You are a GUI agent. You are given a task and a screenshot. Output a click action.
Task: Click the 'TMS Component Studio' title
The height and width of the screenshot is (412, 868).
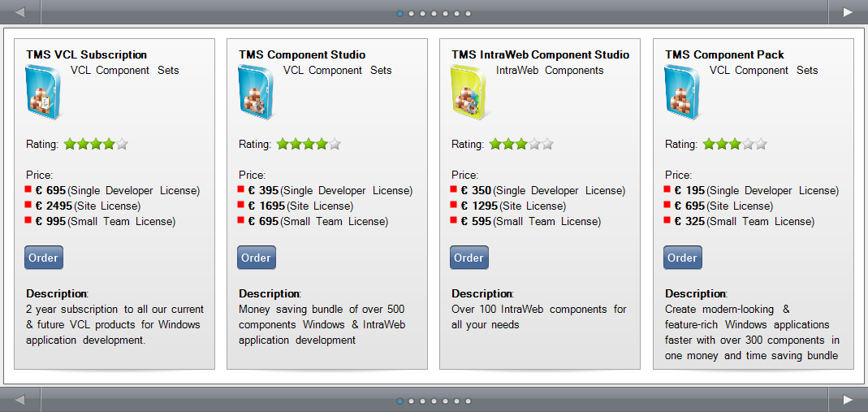(302, 54)
